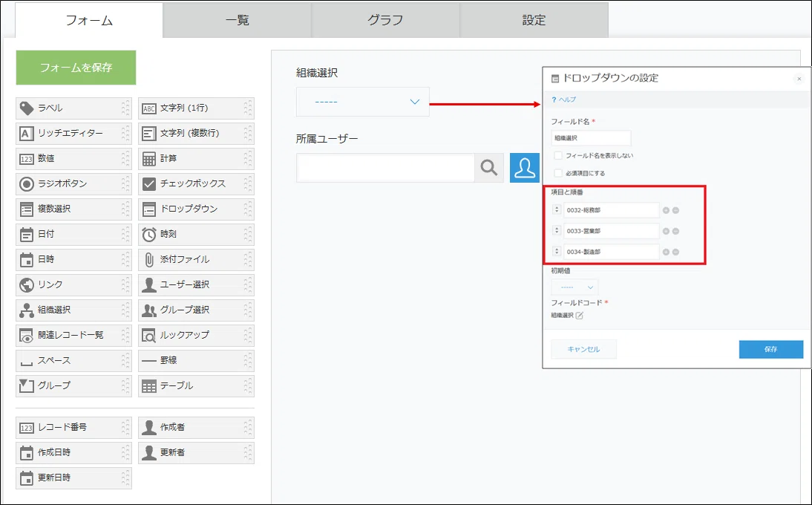This screenshot has height=505, width=812.
Task: Edit field code pencil icon
Action: click(580, 316)
